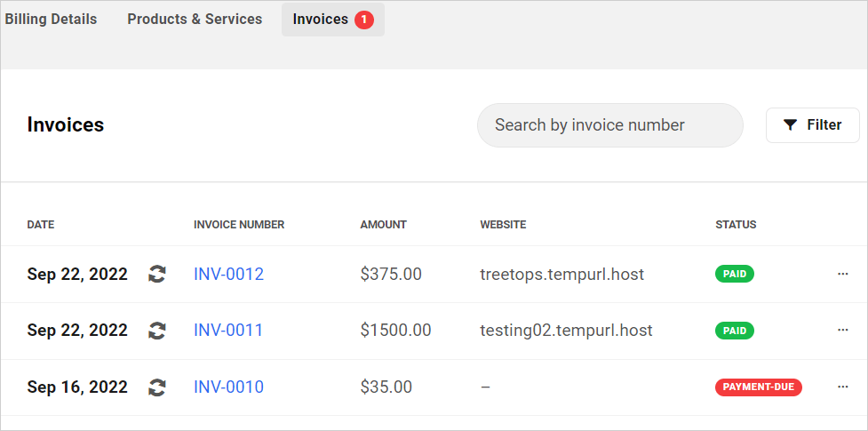Screen dimensions: 868x431
Task: Open the three-dot menu for INV-0010
Action: 843,387
